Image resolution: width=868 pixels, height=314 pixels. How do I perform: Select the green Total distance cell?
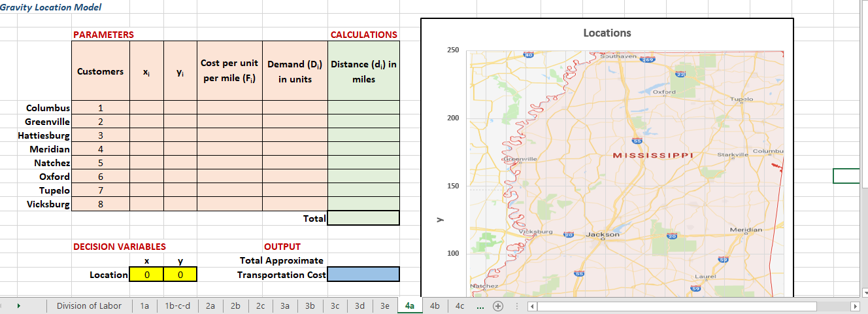tap(363, 218)
